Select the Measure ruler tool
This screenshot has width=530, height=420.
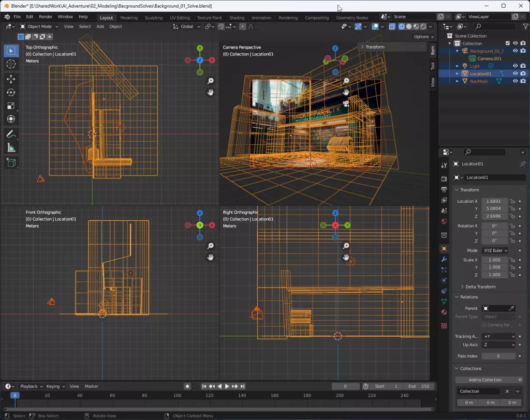point(11,148)
